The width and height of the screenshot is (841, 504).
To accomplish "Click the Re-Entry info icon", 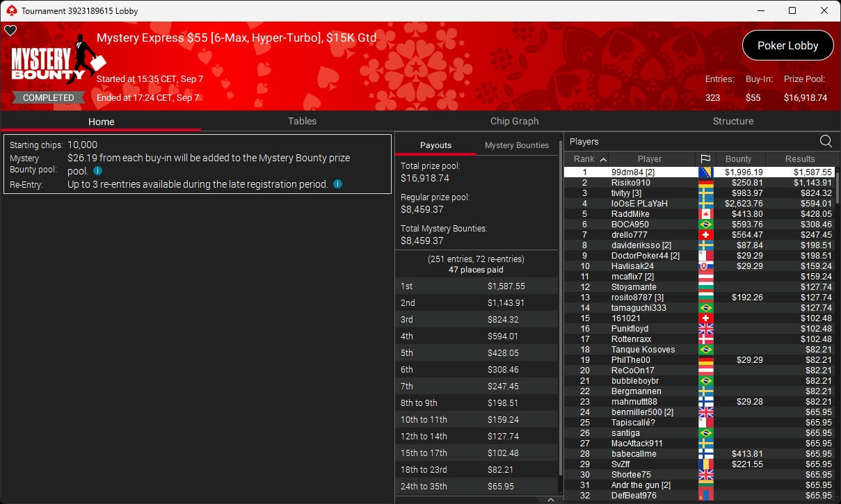I will 337,184.
